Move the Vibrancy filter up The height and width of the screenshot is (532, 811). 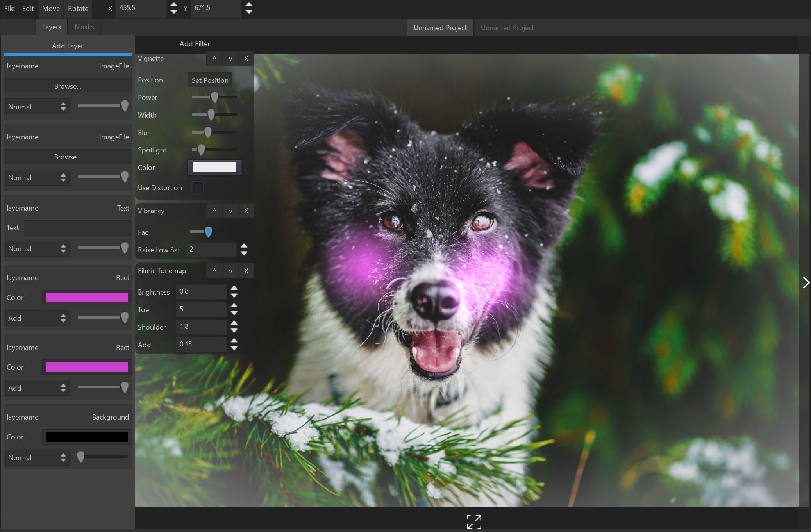214,211
